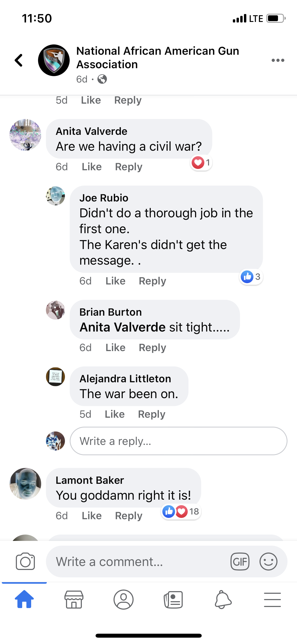View reactions on Lamont Baker's comment

tap(181, 512)
